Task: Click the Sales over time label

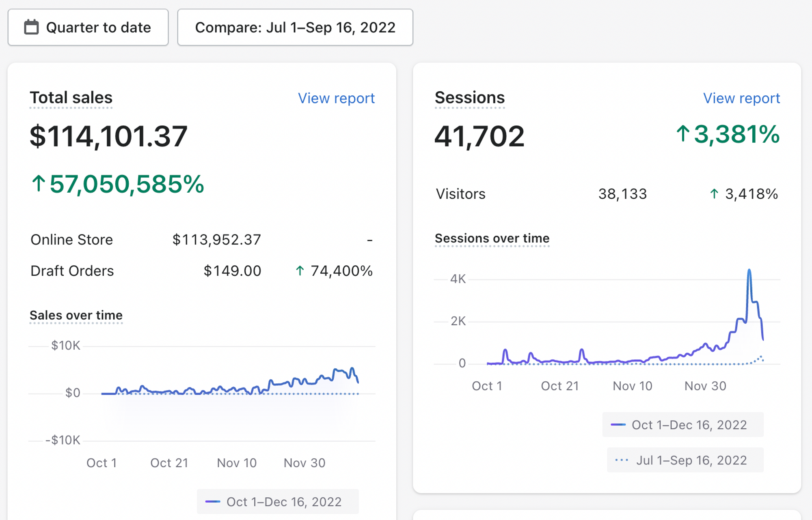Action: (76, 315)
